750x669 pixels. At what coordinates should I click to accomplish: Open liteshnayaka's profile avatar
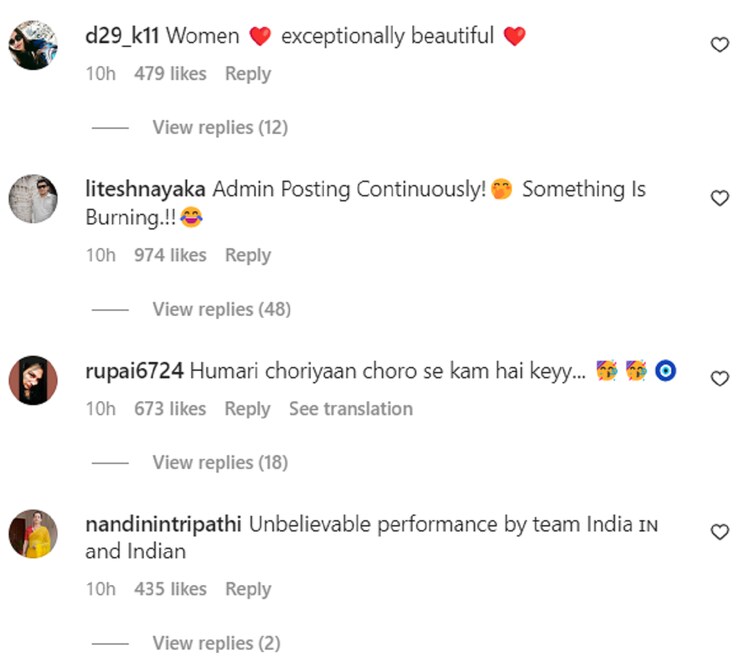pos(33,199)
